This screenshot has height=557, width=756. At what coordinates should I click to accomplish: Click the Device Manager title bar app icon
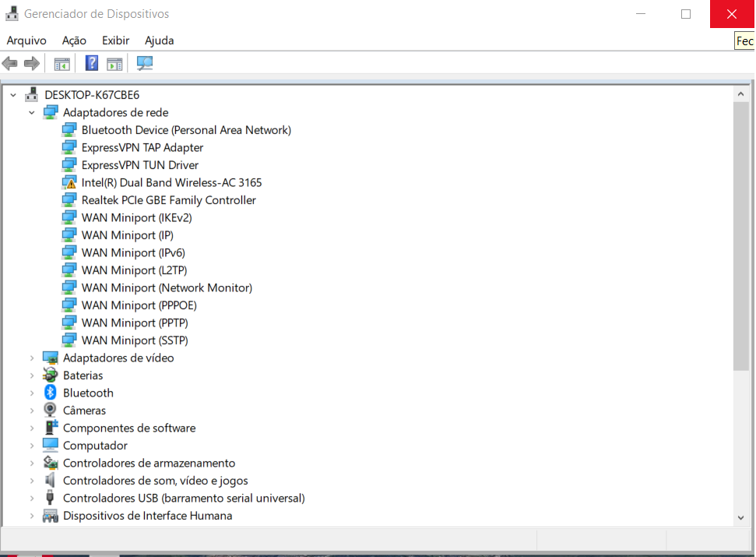click(12, 13)
